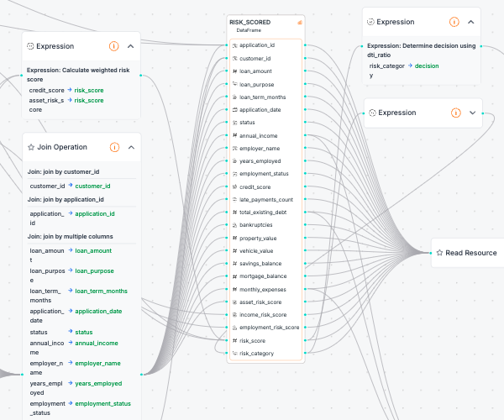Click green customer_id link in Join Operation
This screenshot has width=504, height=420.
tap(92, 186)
